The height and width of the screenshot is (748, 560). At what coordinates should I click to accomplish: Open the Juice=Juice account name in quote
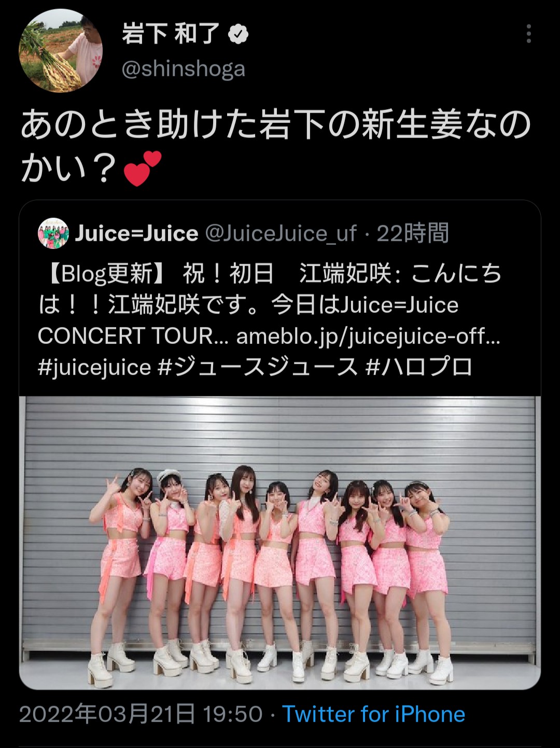pyautogui.click(x=136, y=233)
